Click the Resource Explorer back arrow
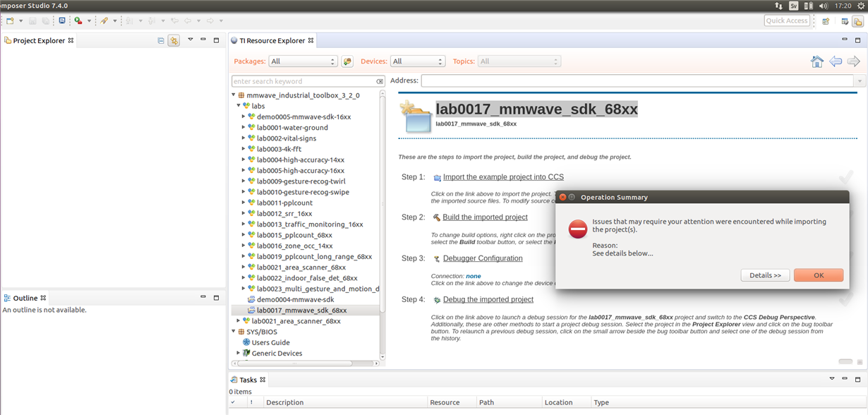 [x=836, y=61]
